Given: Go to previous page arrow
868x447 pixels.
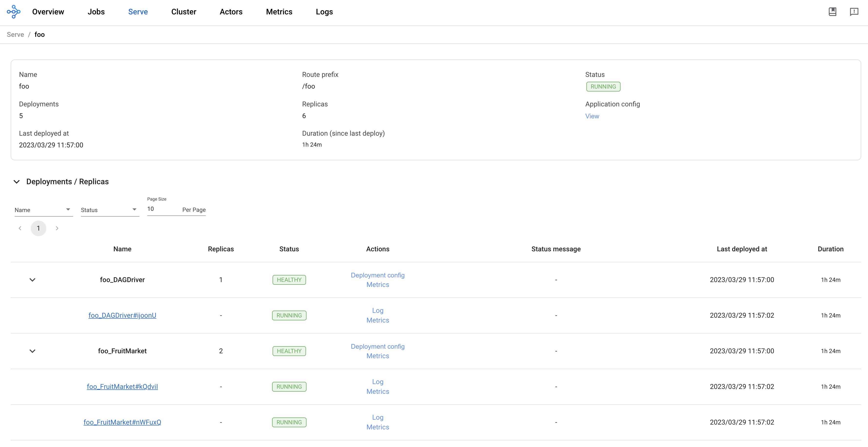Looking at the screenshot, I should pos(20,228).
